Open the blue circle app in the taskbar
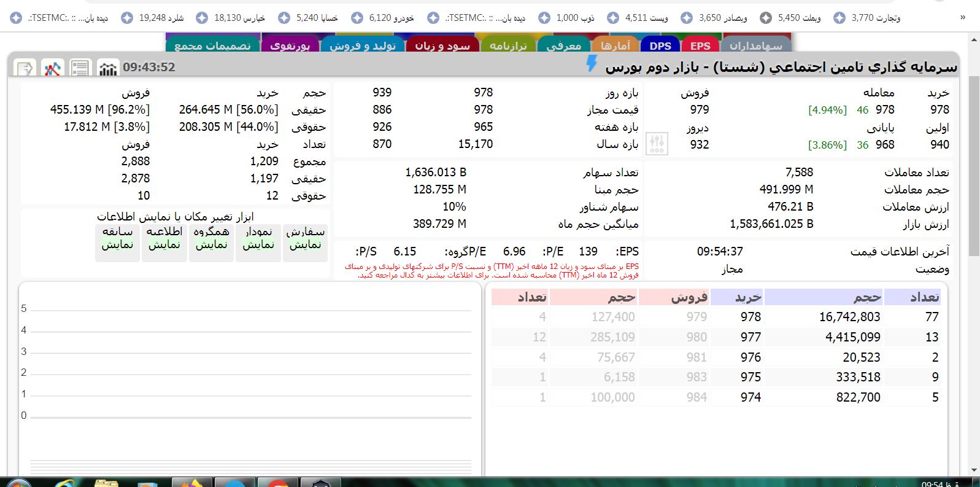This screenshot has width=980, height=487. click(234, 483)
